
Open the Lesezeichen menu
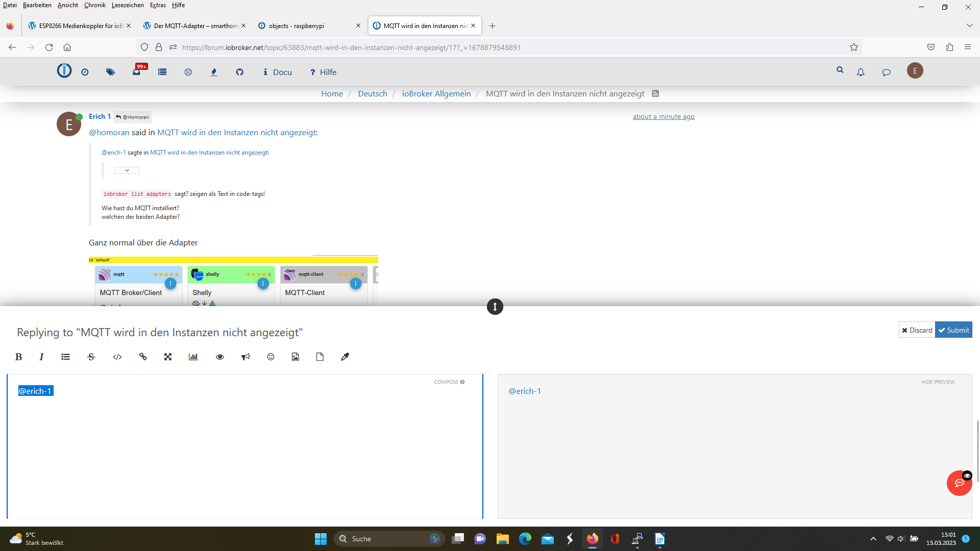pos(128,5)
